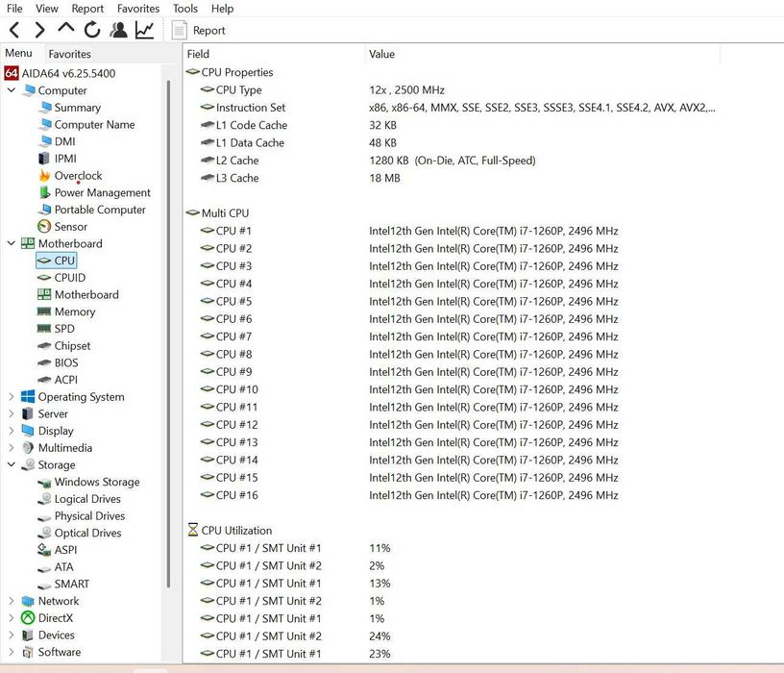
Task: Open the graph chart toolbar icon
Action: (x=144, y=30)
